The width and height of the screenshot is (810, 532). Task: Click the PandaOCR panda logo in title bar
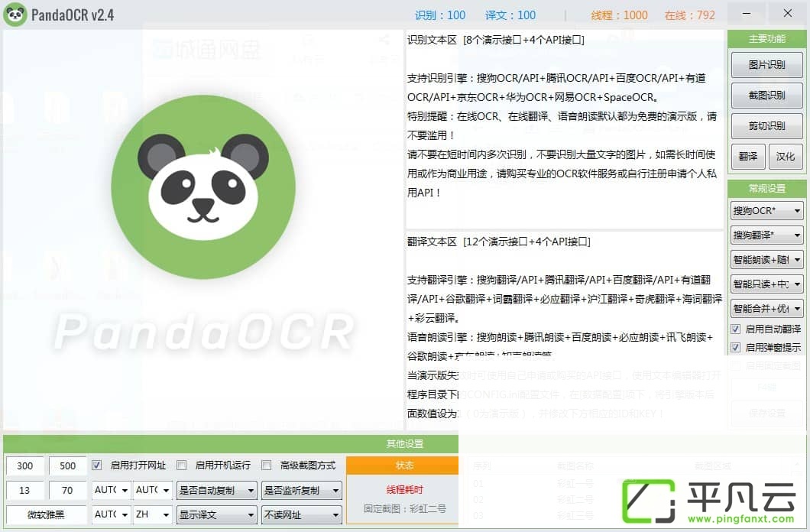(x=15, y=14)
